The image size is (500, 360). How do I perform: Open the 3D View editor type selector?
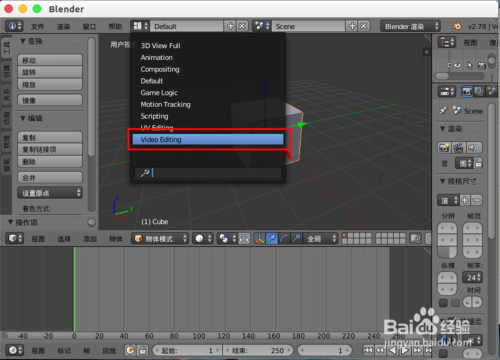[15, 238]
